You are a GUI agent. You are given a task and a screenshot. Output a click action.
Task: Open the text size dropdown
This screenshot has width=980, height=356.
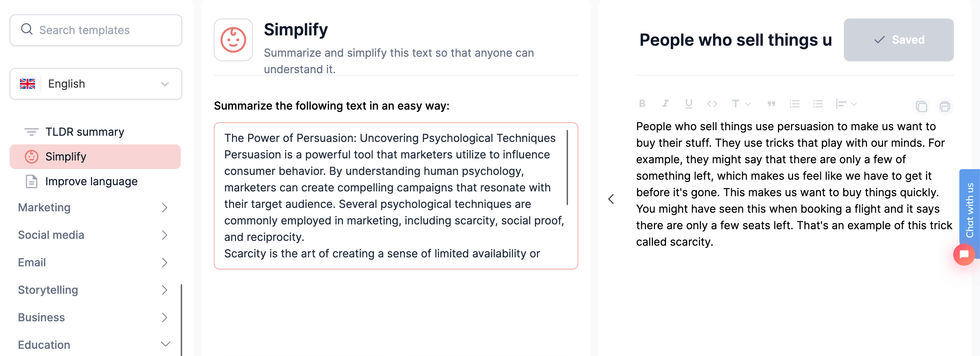coord(741,104)
